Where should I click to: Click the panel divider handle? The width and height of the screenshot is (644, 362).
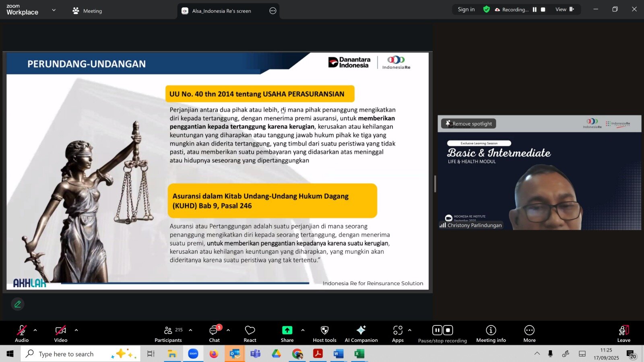pos(435,184)
